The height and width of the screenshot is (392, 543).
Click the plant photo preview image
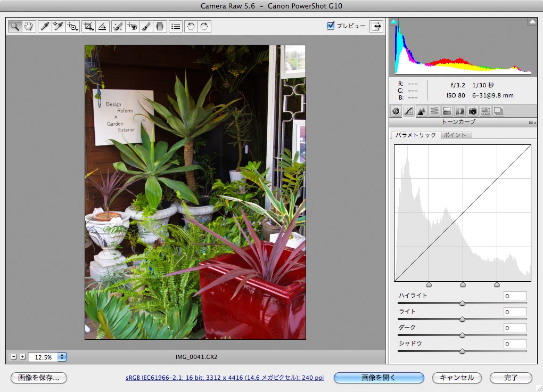pos(195,192)
